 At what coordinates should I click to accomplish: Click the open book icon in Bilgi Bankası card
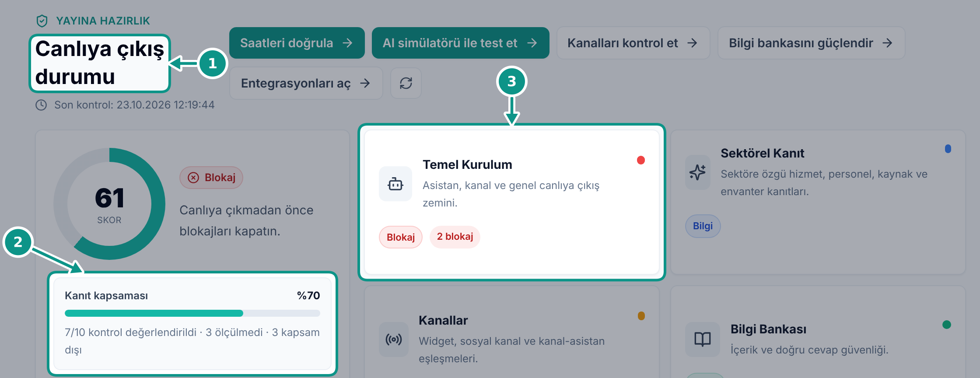[x=703, y=339]
